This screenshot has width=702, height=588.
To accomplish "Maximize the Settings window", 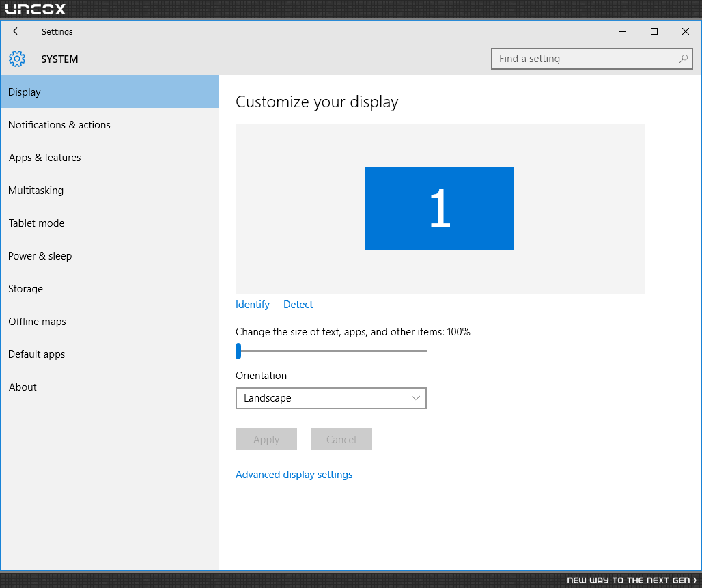I will coord(654,31).
